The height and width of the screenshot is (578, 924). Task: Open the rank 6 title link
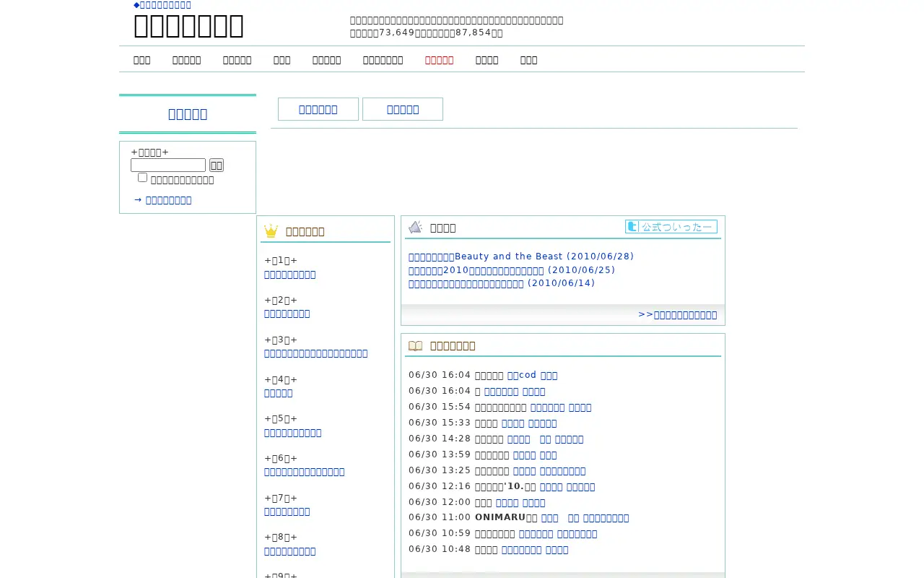(x=305, y=472)
